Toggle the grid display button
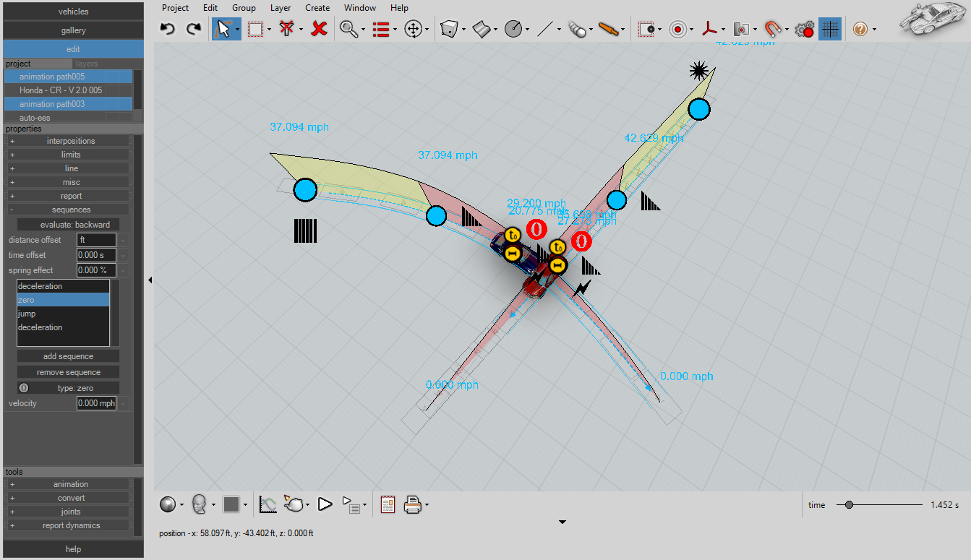971x560 pixels. click(830, 29)
